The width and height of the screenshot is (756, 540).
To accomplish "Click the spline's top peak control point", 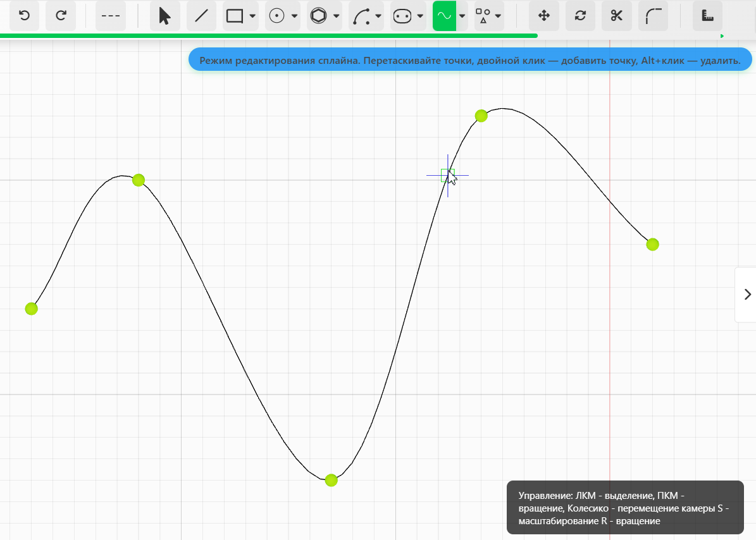I will coord(481,116).
